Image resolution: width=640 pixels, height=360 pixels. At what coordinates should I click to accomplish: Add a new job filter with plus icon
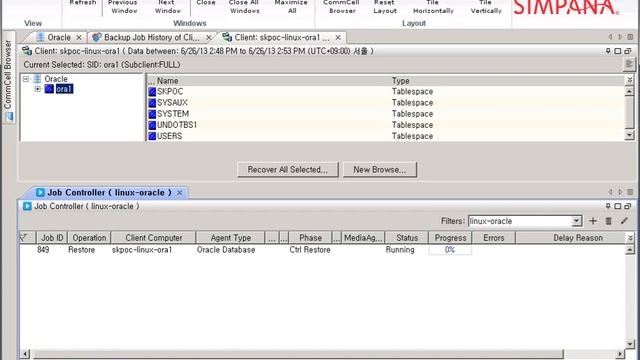(593, 221)
